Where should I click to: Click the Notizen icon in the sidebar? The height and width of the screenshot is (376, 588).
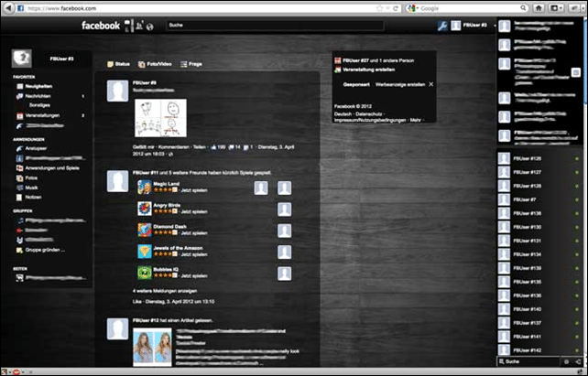point(19,197)
